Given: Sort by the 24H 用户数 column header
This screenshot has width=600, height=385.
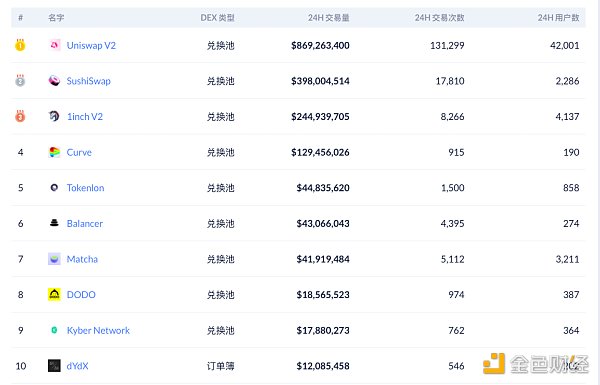Looking at the screenshot, I should tap(559, 18).
